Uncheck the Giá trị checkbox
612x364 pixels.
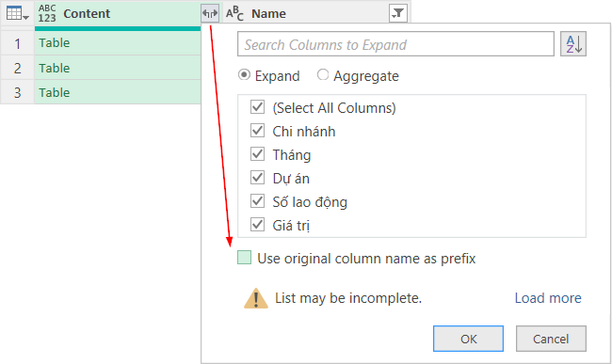point(257,224)
